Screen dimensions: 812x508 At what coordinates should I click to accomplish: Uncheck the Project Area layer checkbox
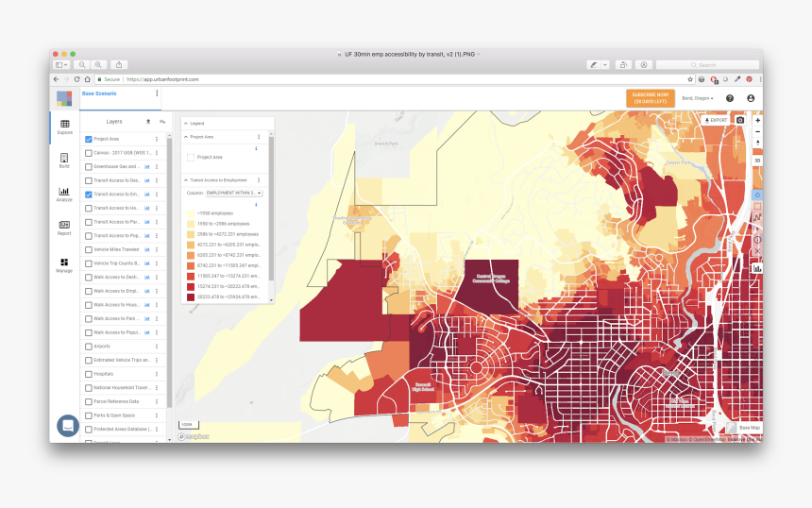click(89, 139)
